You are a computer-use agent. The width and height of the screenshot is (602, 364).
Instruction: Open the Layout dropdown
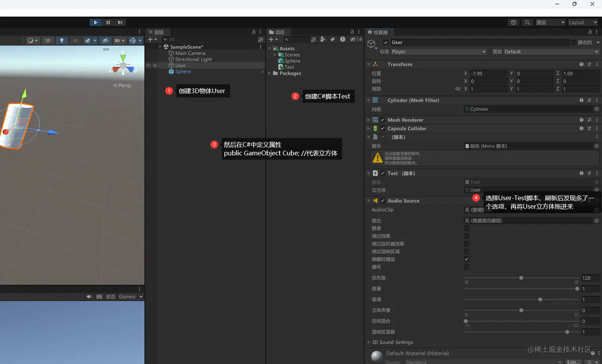pyautogui.click(x=583, y=22)
